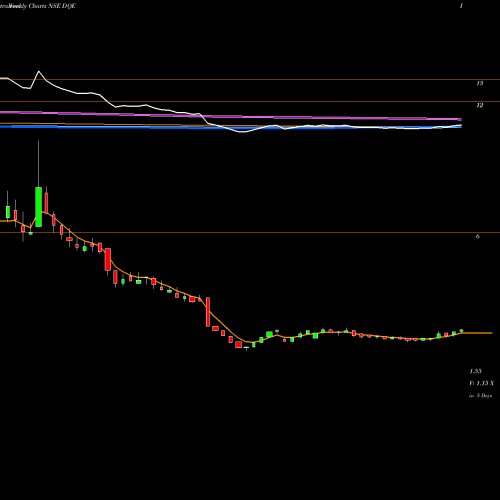The width and height of the screenshot is (500, 500).
Task: Click the 'V: 1.15 N' volume text
Action: coord(482,383)
